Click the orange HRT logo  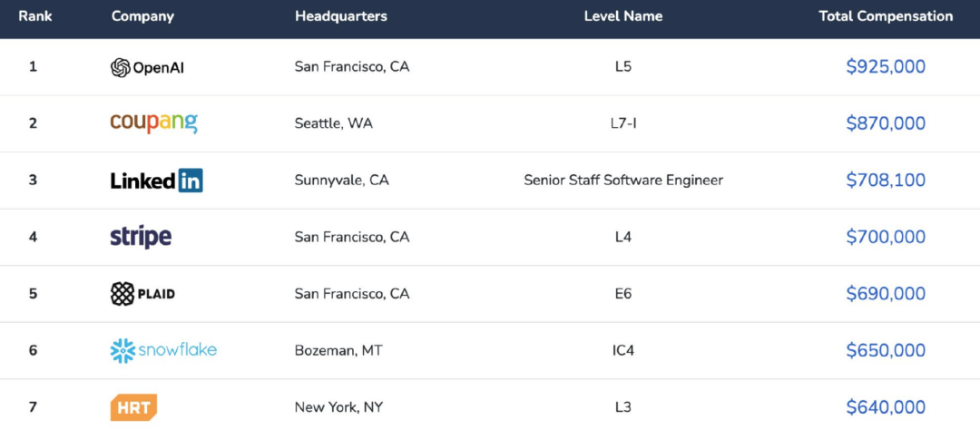pos(133,407)
